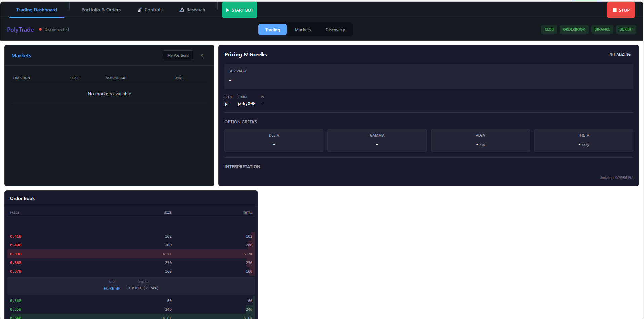Select bid price 0.350 row
644x319 pixels.
pyautogui.click(x=131, y=309)
